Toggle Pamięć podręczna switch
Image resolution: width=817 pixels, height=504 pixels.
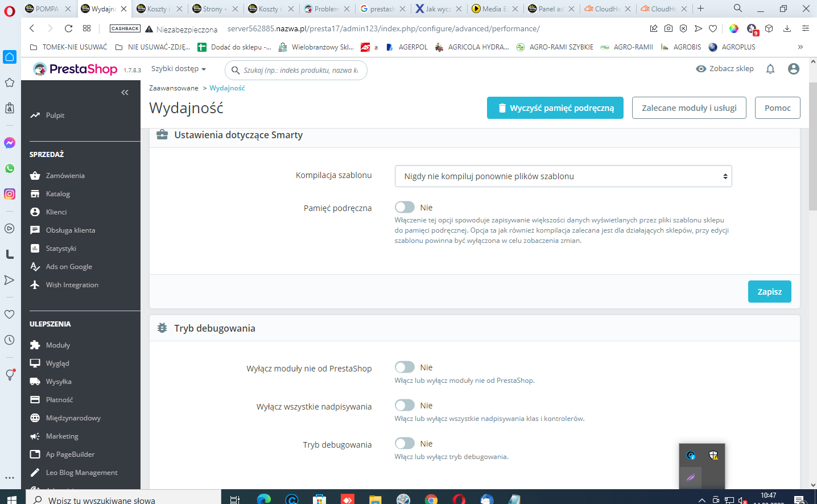pos(405,207)
